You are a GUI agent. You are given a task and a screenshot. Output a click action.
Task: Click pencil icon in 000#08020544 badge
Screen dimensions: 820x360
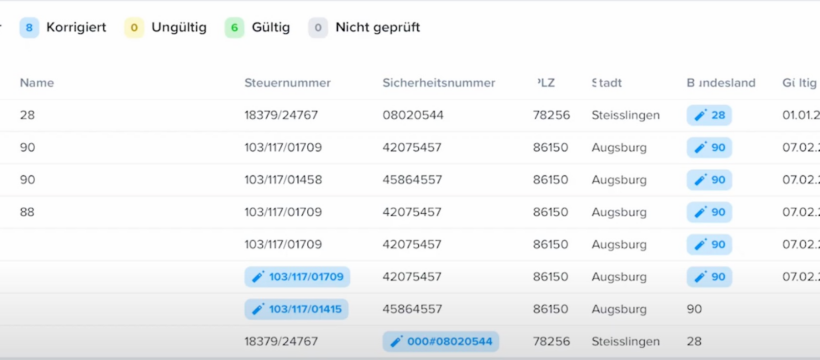[x=396, y=342]
